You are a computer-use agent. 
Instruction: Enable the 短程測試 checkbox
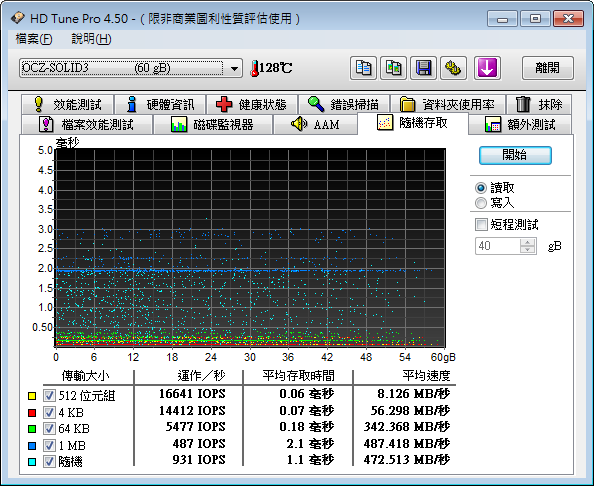pos(481,225)
